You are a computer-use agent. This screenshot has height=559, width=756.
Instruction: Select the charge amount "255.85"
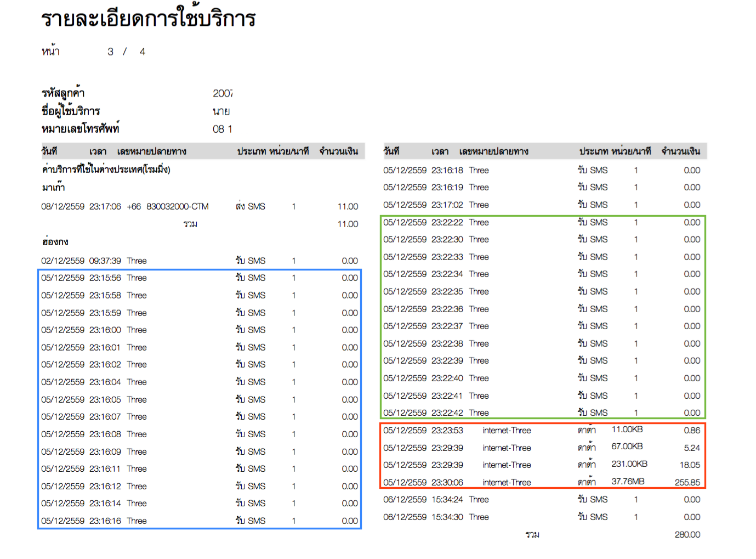click(x=687, y=483)
